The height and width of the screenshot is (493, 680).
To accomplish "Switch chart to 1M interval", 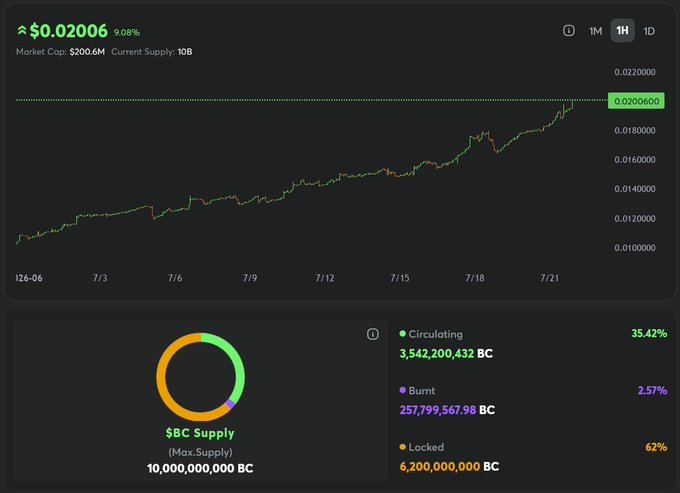I will coord(595,31).
